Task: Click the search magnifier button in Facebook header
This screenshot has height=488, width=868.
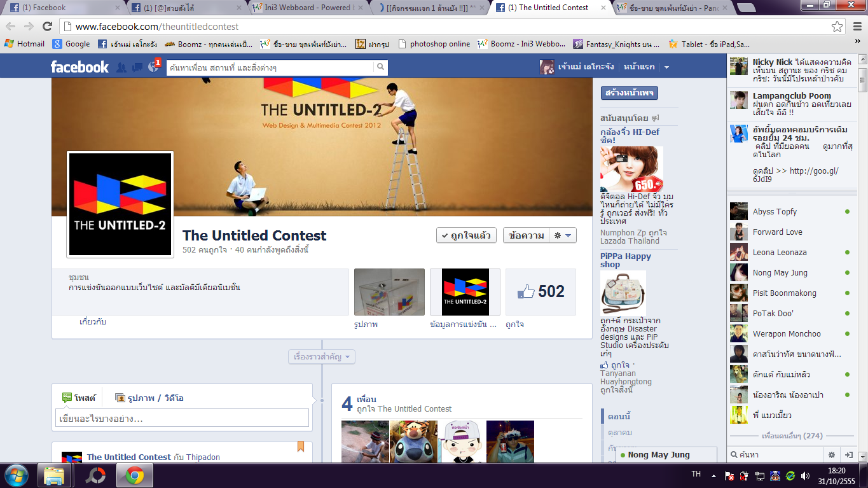Action: pyautogui.click(x=380, y=67)
